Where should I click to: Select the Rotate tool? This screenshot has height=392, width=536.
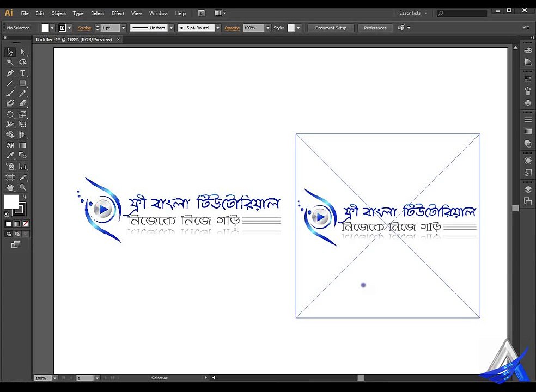(10, 114)
